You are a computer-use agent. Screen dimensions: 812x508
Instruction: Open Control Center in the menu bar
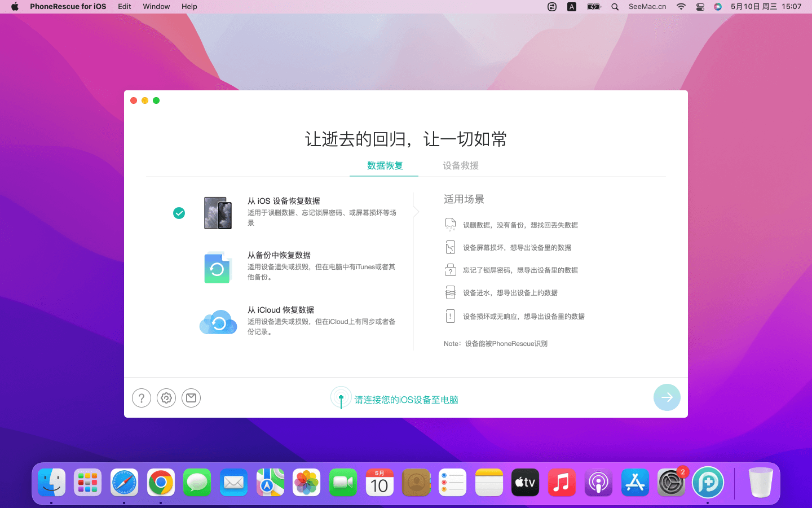tap(700, 7)
